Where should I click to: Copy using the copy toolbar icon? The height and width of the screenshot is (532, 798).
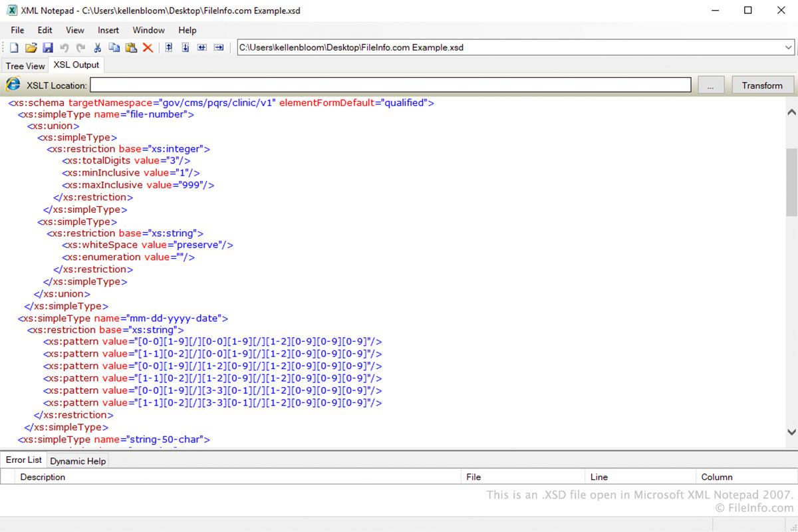[x=114, y=47]
